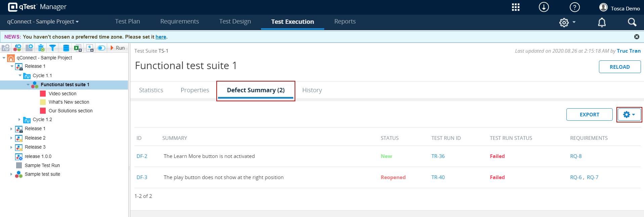The height and width of the screenshot is (217, 644).
Task: Go to the Reports menu
Action: pos(345,21)
